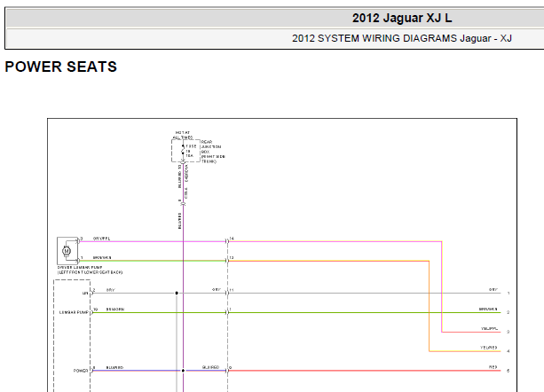This screenshot has height=392, width=544.
Task: Click the 'REAR JUNCTION BOX' label
Action: 211,146
